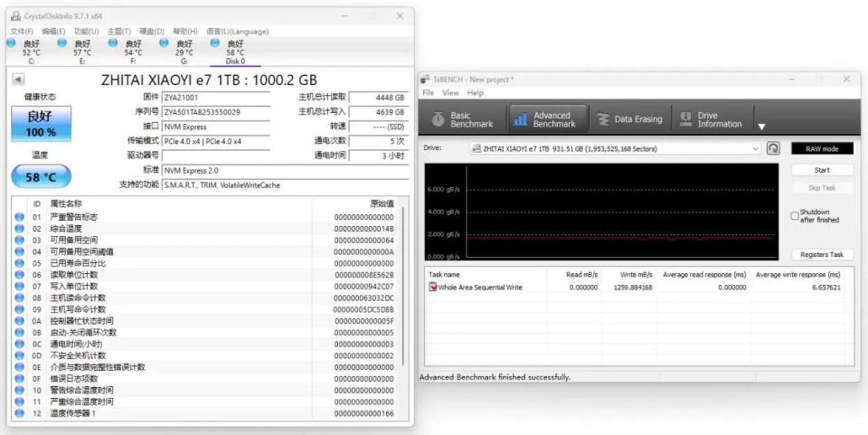Screen dimensions: 868x435
Task: Select drive C: health status icon
Action: [11, 43]
